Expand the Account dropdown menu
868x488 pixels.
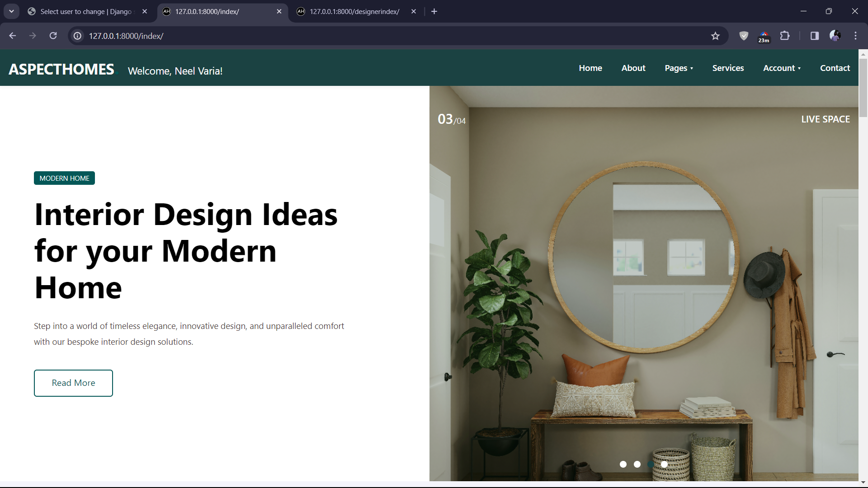(782, 68)
